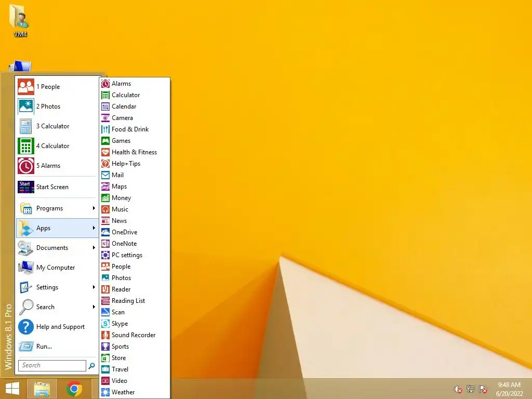Screen dimensions: 532x399
Task: Launch the Travel app
Action: click(x=135, y=369)
